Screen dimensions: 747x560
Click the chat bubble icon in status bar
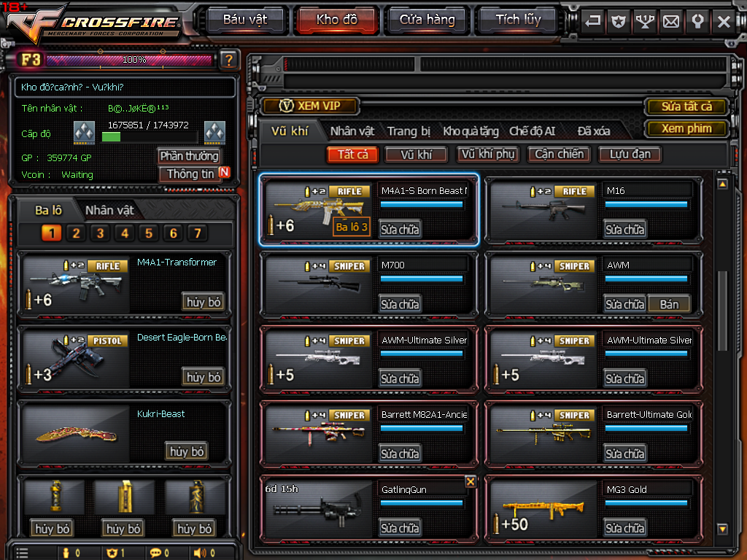pyautogui.click(x=155, y=553)
